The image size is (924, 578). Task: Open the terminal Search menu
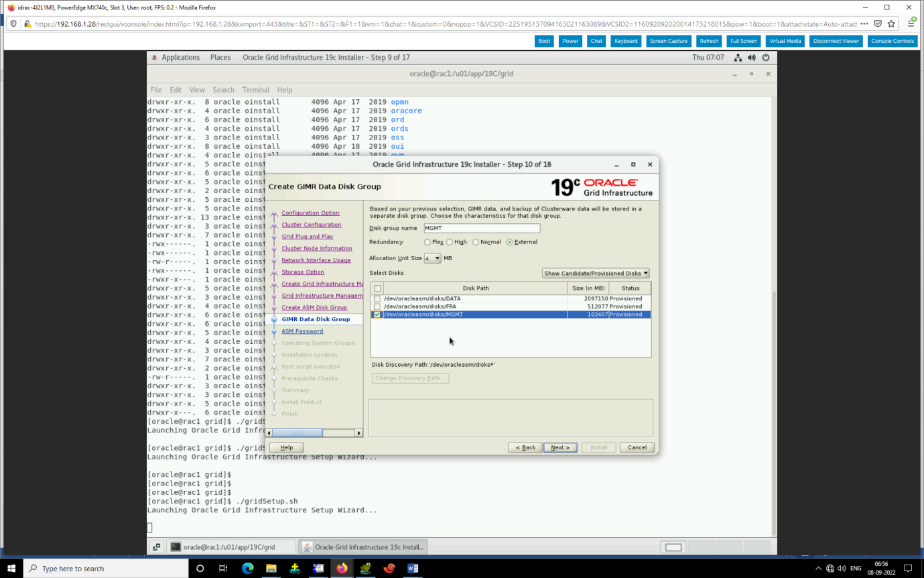pos(224,90)
